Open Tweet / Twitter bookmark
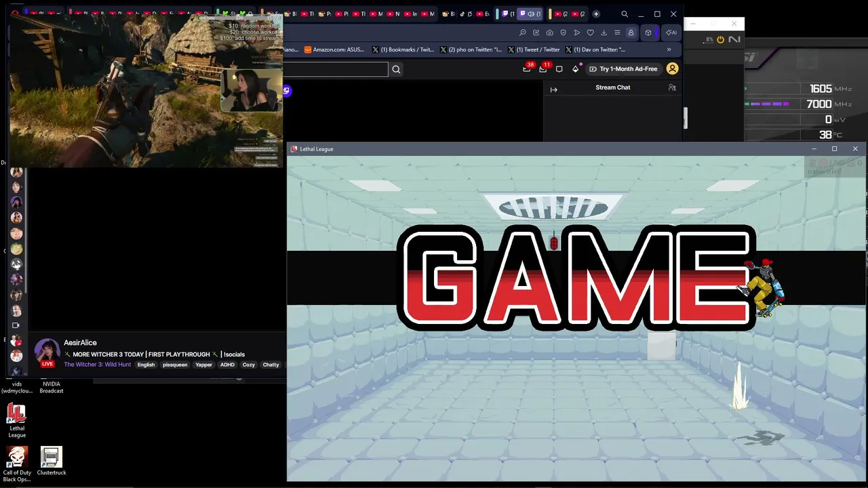Viewport: 868px width, 488px height. point(534,49)
